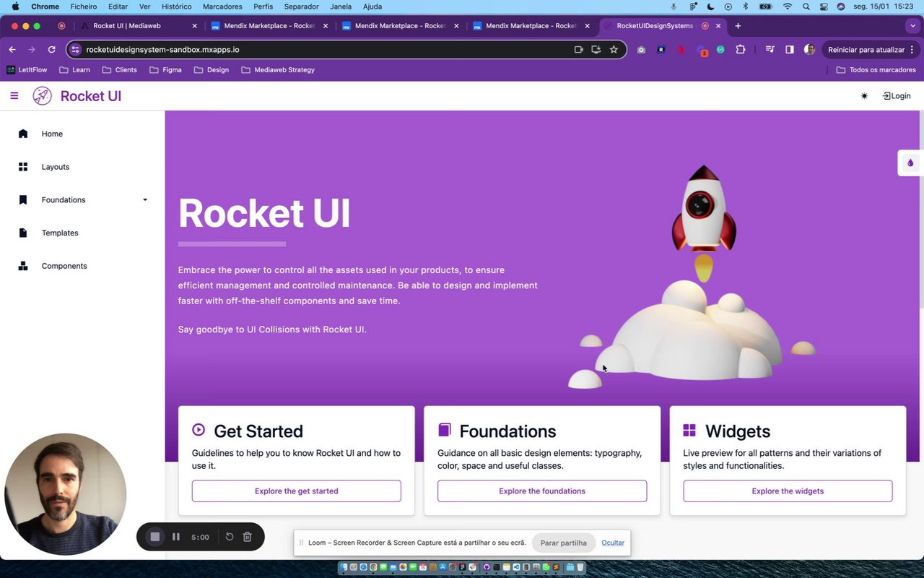Toggle the sun light/dark theme icon
Screen dimensions: 924x578
tap(864, 96)
